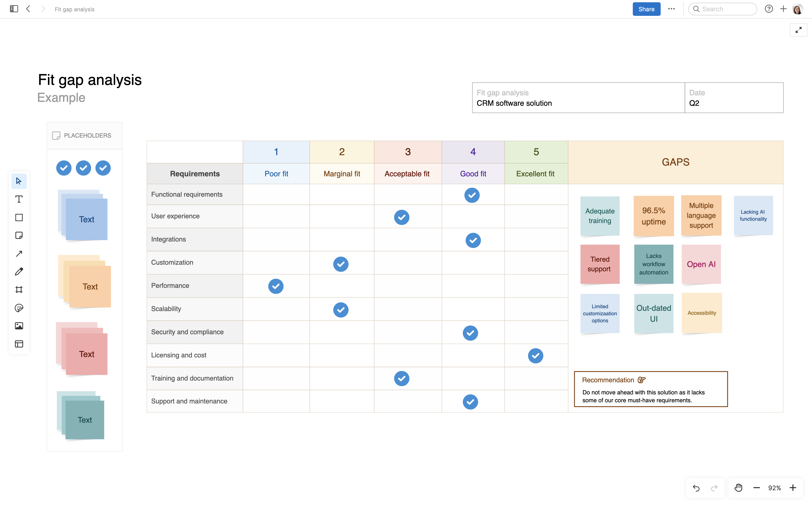Viewport: 812px width, 507px height.
Task: Open the more options (...) menu
Action: [x=671, y=9]
